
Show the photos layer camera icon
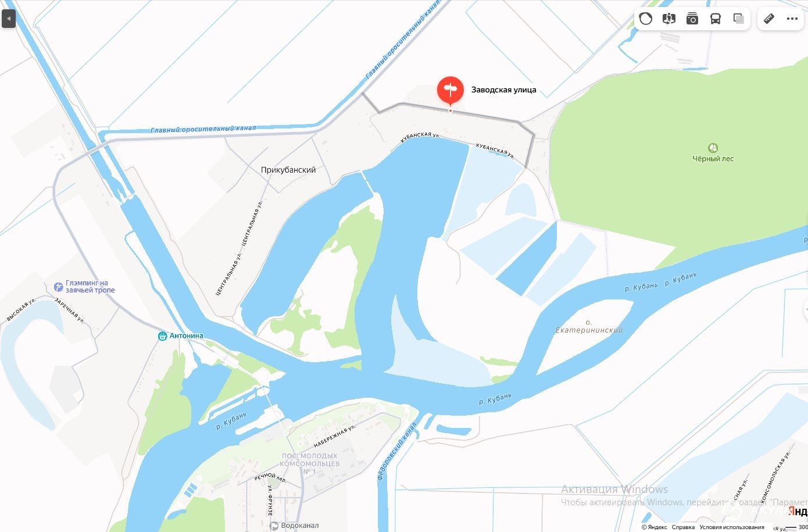(692, 19)
